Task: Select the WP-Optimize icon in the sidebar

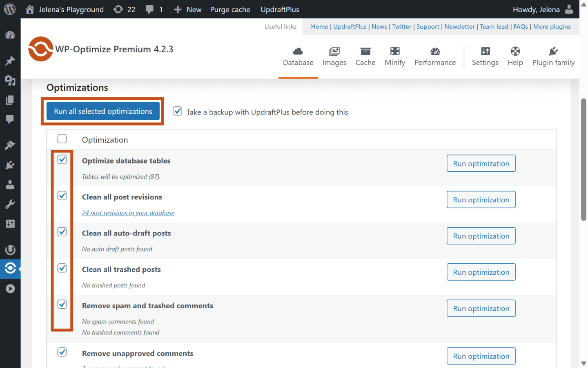Action: pos(10,269)
